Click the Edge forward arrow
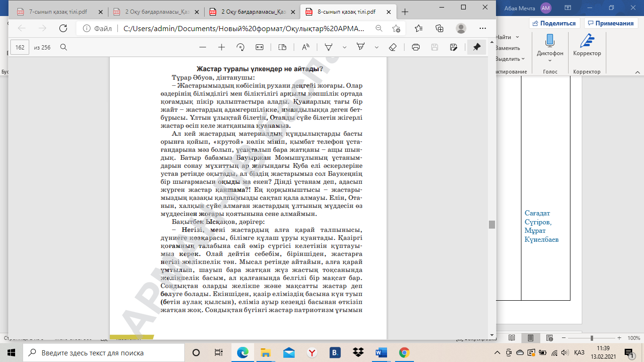The image size is (644, 362). pos(42,28)
